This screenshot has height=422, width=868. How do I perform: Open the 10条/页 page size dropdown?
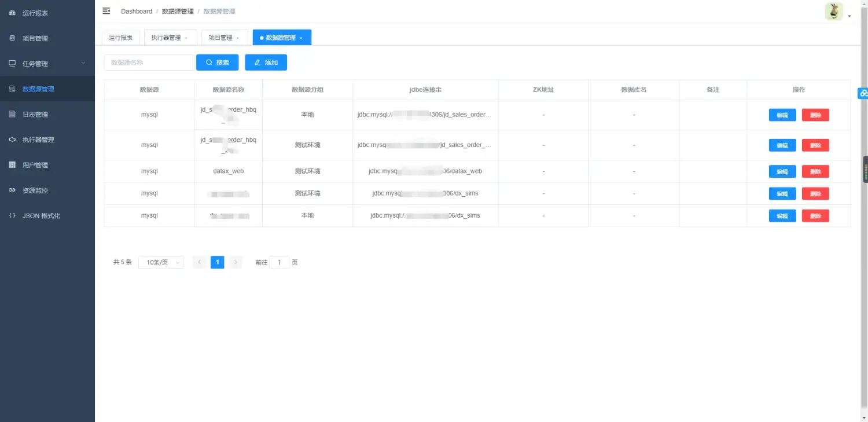pyautogui.click(x=160, y=262)
